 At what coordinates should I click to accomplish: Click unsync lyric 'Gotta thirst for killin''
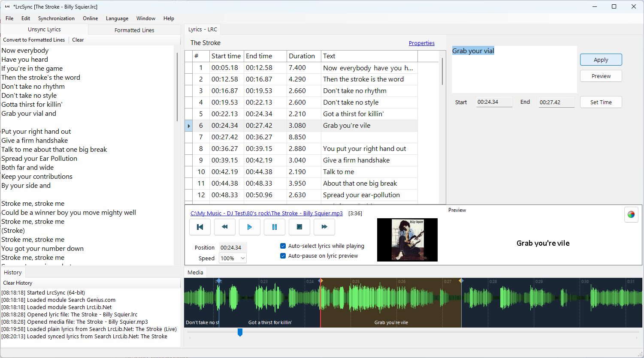32,105
